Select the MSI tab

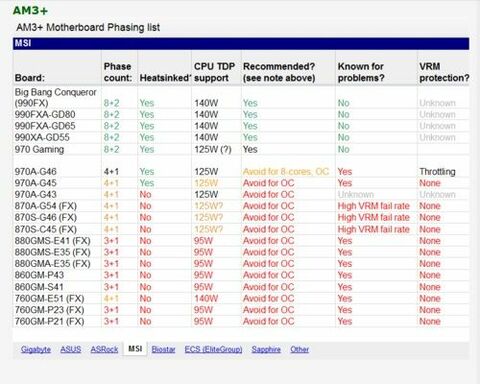tap(135, 349)
